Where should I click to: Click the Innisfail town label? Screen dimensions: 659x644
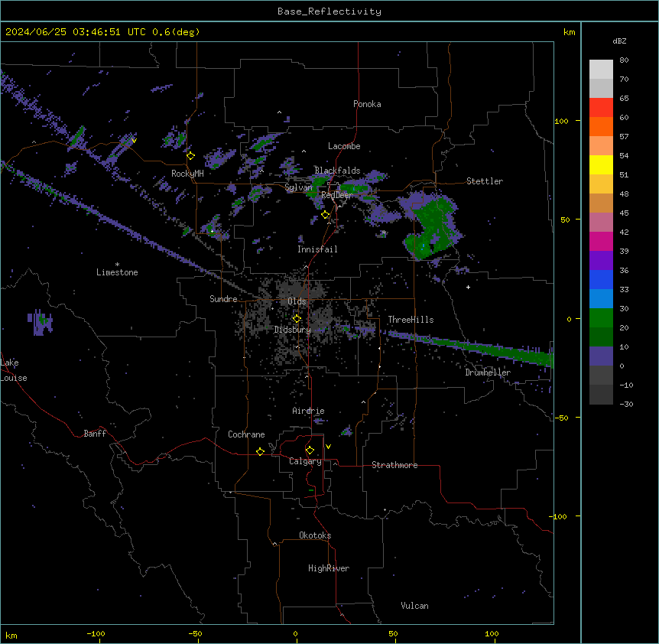coord(317,249)
